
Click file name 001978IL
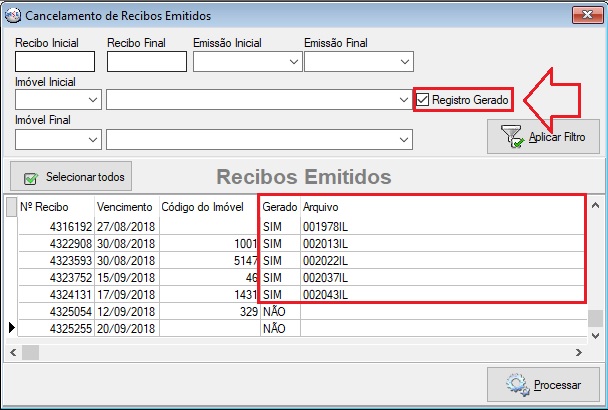(325, 227)
